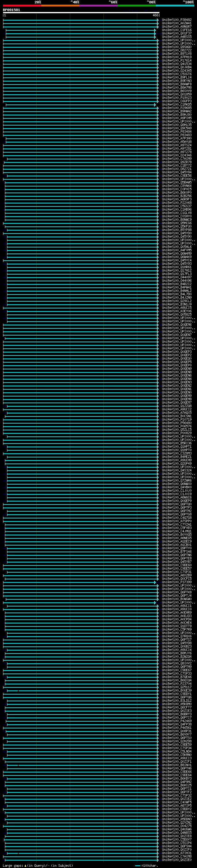Viewport: 197px width, 868px height.
Task: Select label UniRef100_Q2HZD8
Action: tap(177, 741)
